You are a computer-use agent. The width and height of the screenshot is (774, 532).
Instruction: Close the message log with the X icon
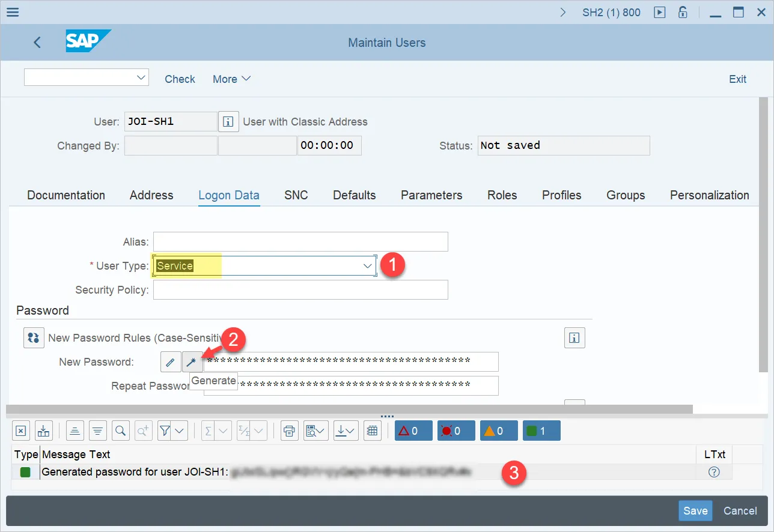[20, 431]
